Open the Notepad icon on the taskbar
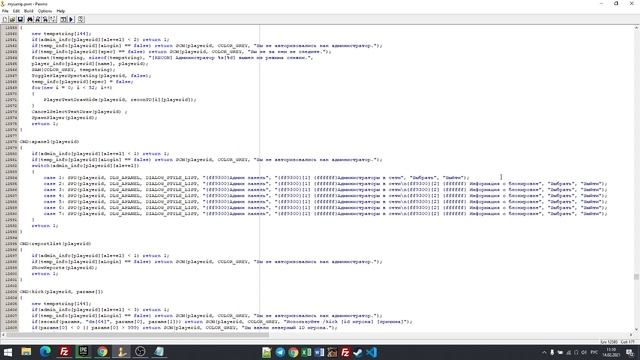 159,352
